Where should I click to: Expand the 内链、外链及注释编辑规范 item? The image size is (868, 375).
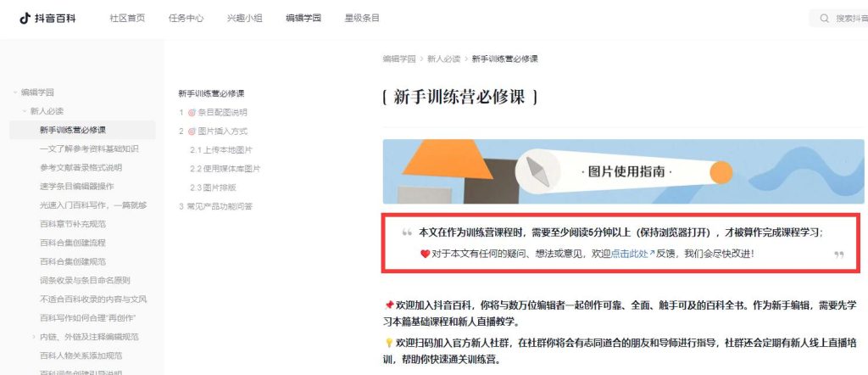34,337
